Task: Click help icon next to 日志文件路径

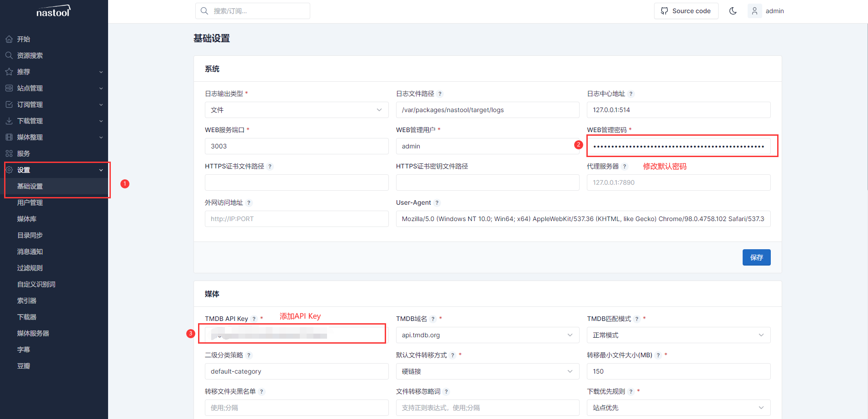Action: click(x=440, y=94)
